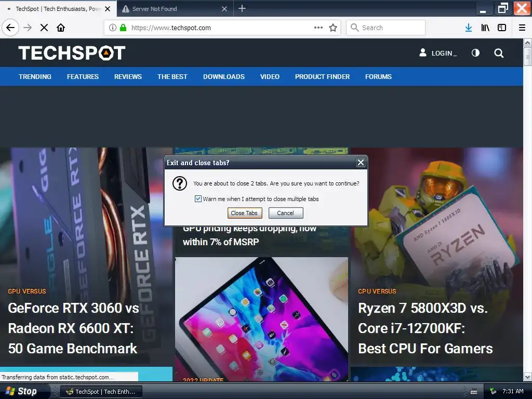This screenshot has width=532, height=399.
Task: Click the TechSpot site search magnifier icon
Action: pos(499,53)
